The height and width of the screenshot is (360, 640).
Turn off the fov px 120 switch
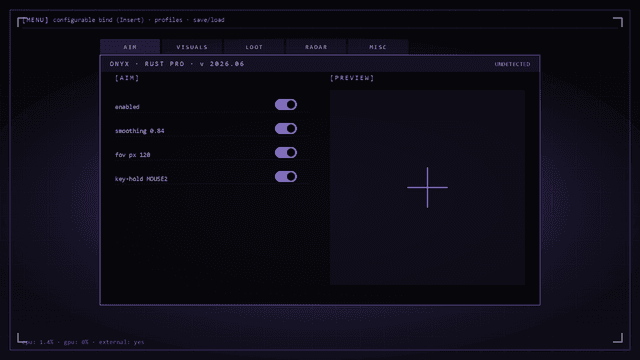[286, 153]
